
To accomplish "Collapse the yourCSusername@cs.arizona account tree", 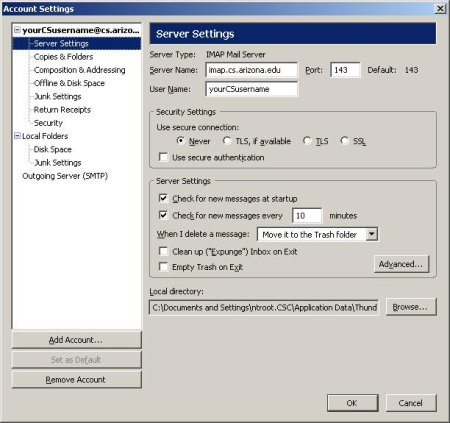I will pyautogui.click(x=17, y=30).
